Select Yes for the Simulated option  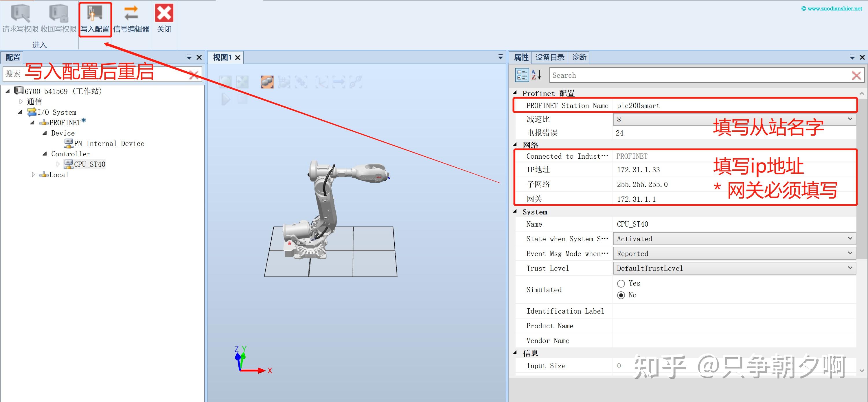[x=621, y=283]
